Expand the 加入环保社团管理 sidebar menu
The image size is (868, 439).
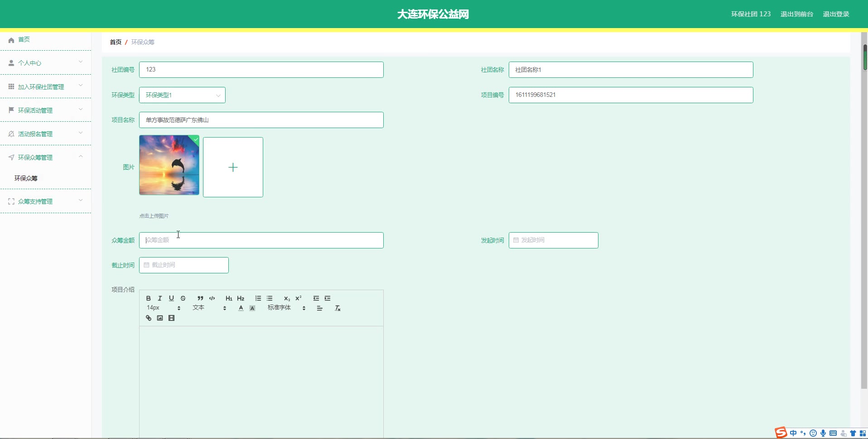coord(45,86)
